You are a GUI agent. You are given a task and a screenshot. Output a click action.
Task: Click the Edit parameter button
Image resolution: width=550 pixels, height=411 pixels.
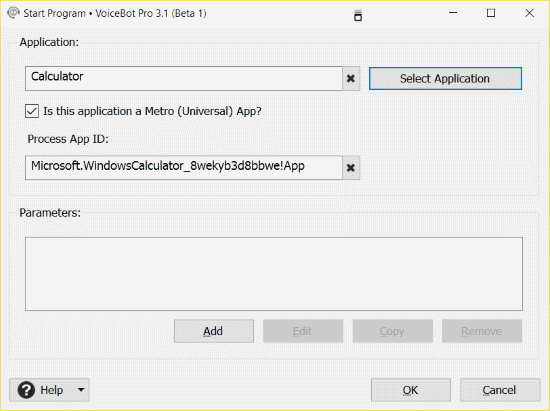click(x=303, y=331)
